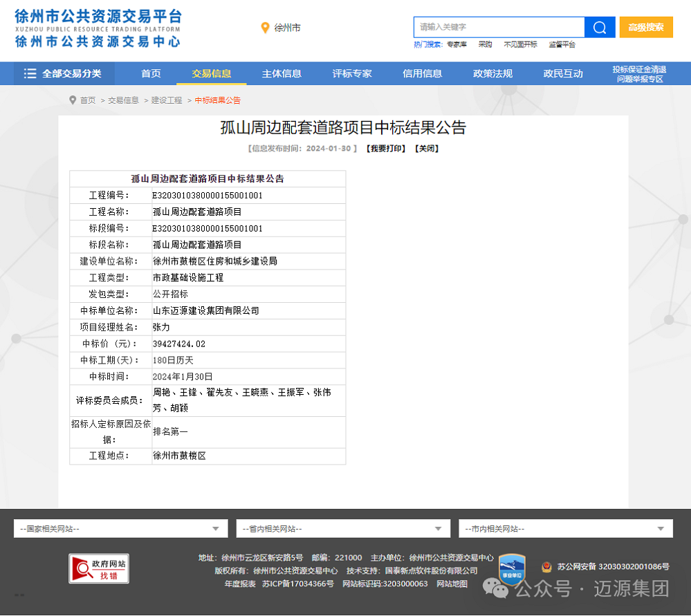Screen dimensions: 691x616
Task: Click the 徐州市公共资源交易平台 logo
Action: (98, 28)
